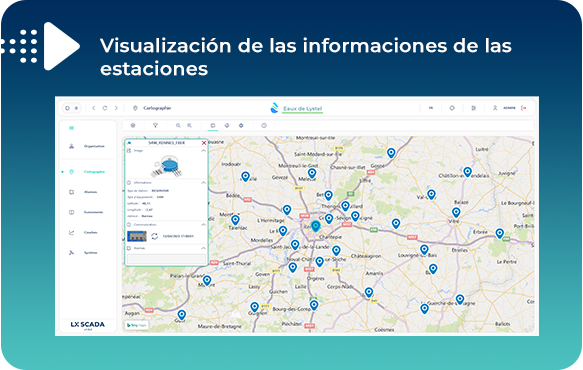
Task: Refresh communication with the sync arrows icon
Action: pyautogui.click(x=155, y=236)
